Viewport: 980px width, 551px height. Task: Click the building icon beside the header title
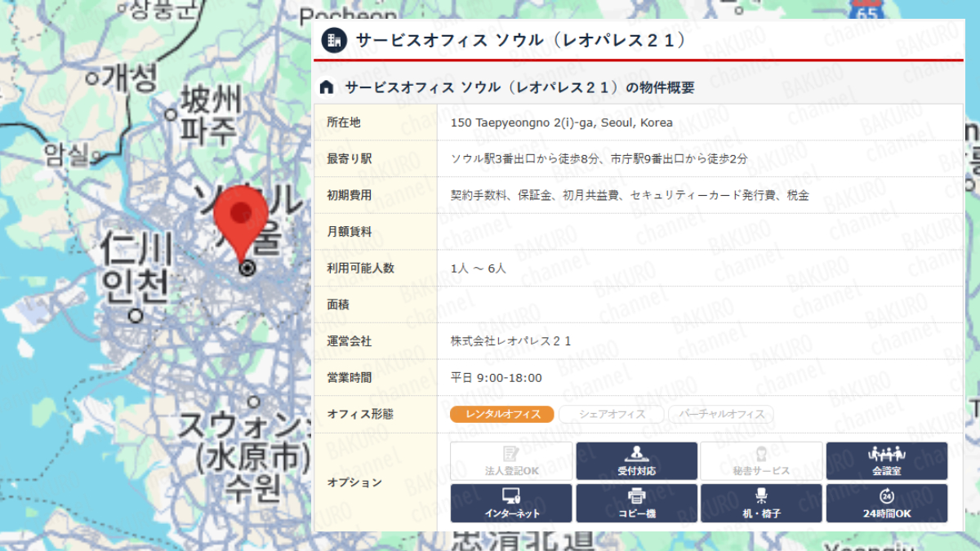tap(333, 41)
